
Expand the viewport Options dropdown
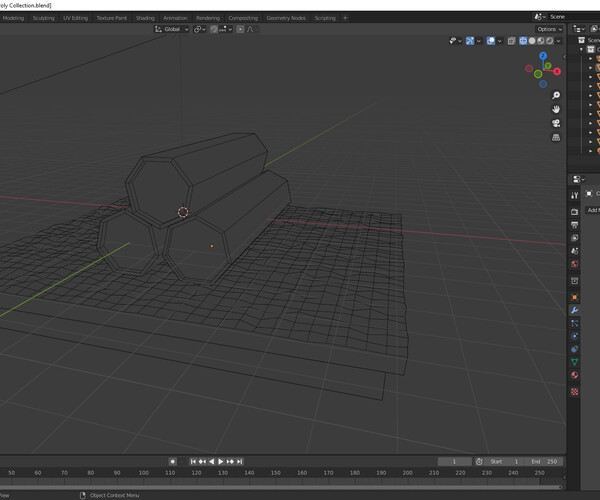tap(549, 29)
